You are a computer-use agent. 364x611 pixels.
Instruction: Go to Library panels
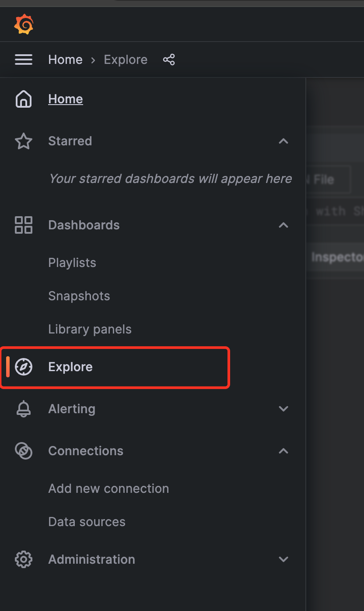(90, 329)
